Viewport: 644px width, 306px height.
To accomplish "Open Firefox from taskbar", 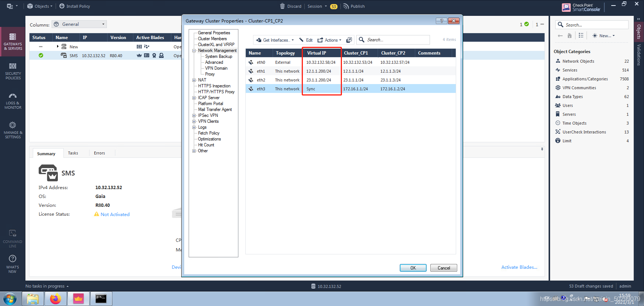I will click(x=56, y=299).
